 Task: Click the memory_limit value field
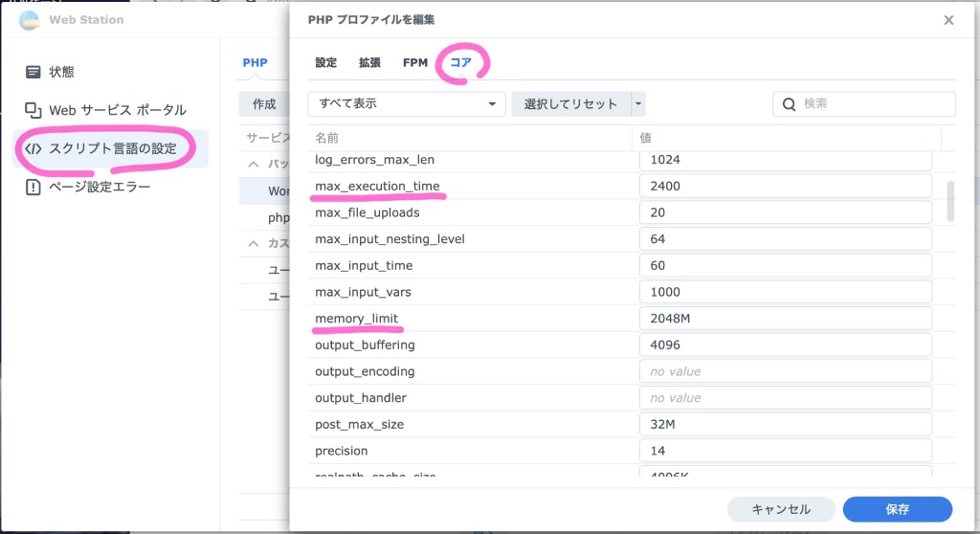(x=785, y=319)
